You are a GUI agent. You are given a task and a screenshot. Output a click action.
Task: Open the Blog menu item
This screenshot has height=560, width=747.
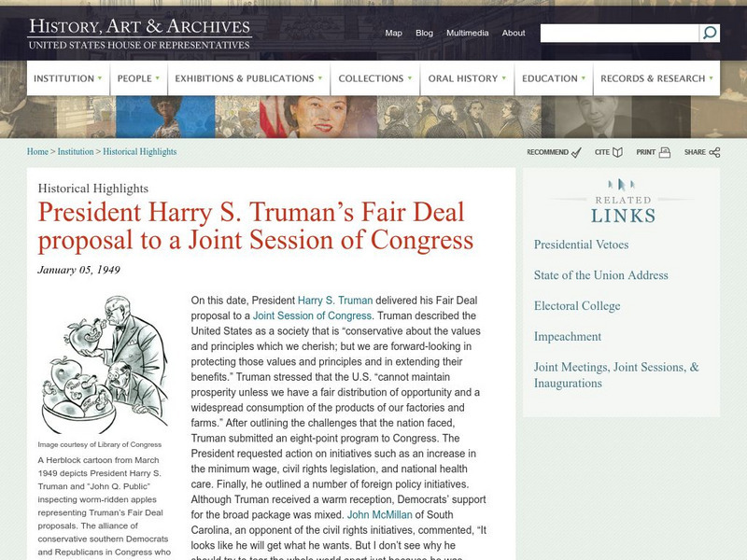point(424,33)
